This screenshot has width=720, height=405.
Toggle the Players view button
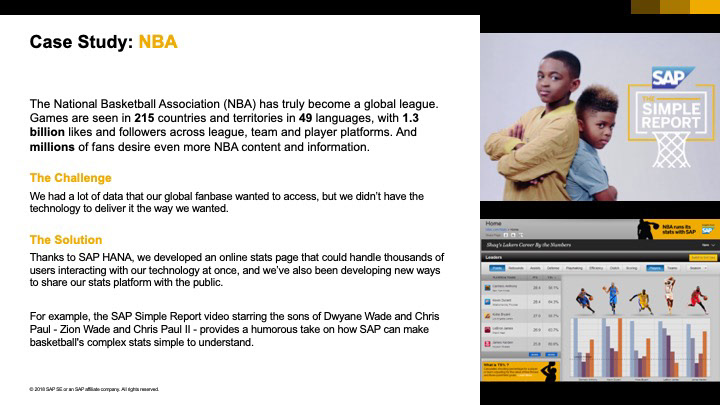[655, 268]
